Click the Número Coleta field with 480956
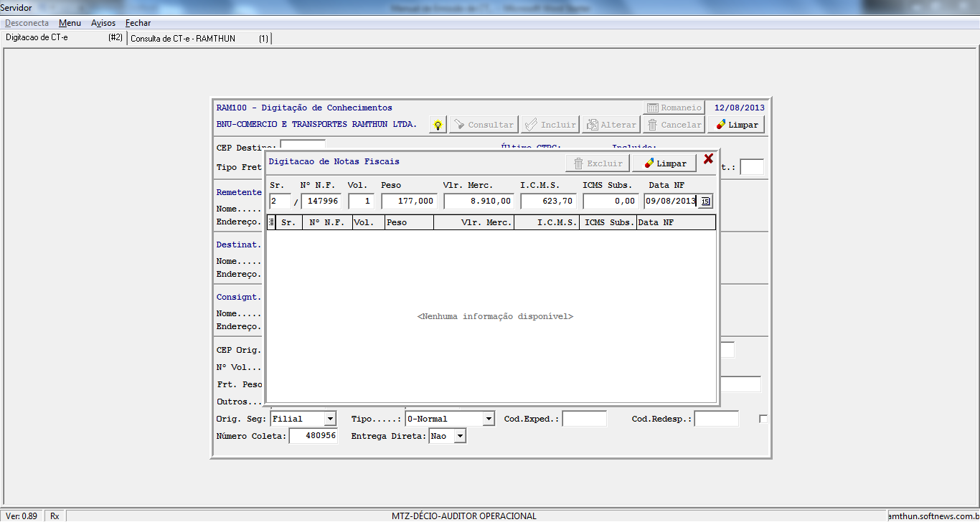980x522 pixels. (314, 436)
